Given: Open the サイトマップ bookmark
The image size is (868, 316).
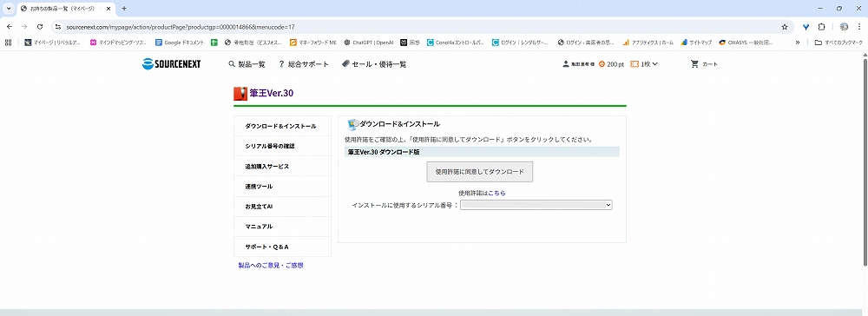Looking at the screenshot, I should click(x=696, y=42).
